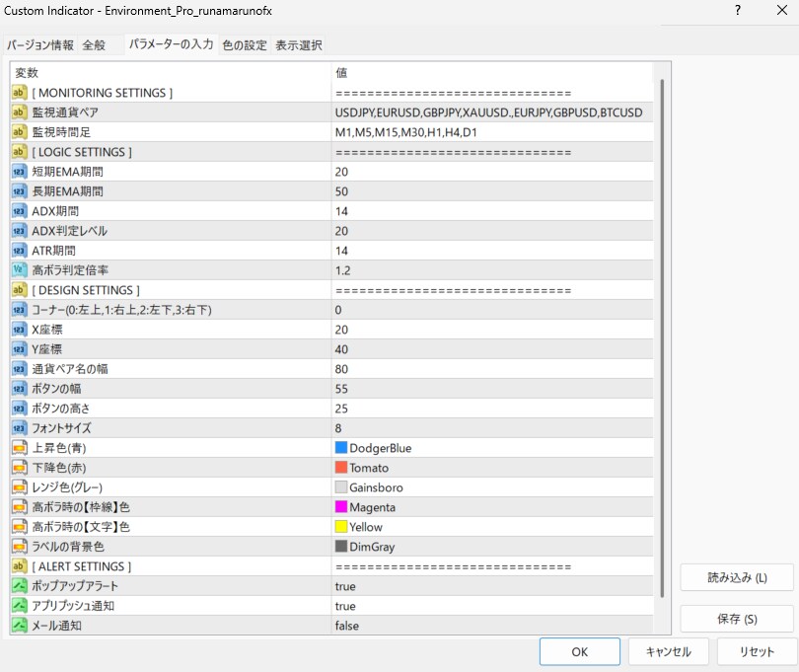Click the string icon beside 監視時間足
Viewport: 799px width, 672px height.
[x=19, y=132]
